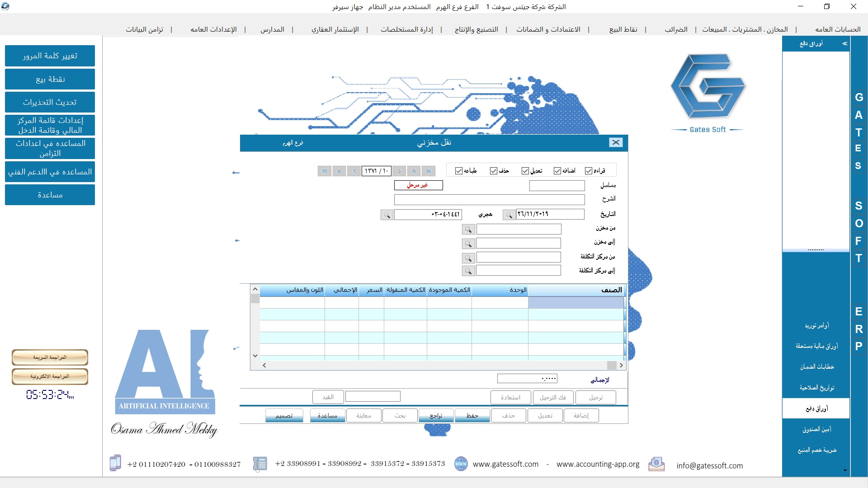Screen dimensions: 868x488
Task: Open Hijri date lookup magnifier
Action: (x=387, y=215)
